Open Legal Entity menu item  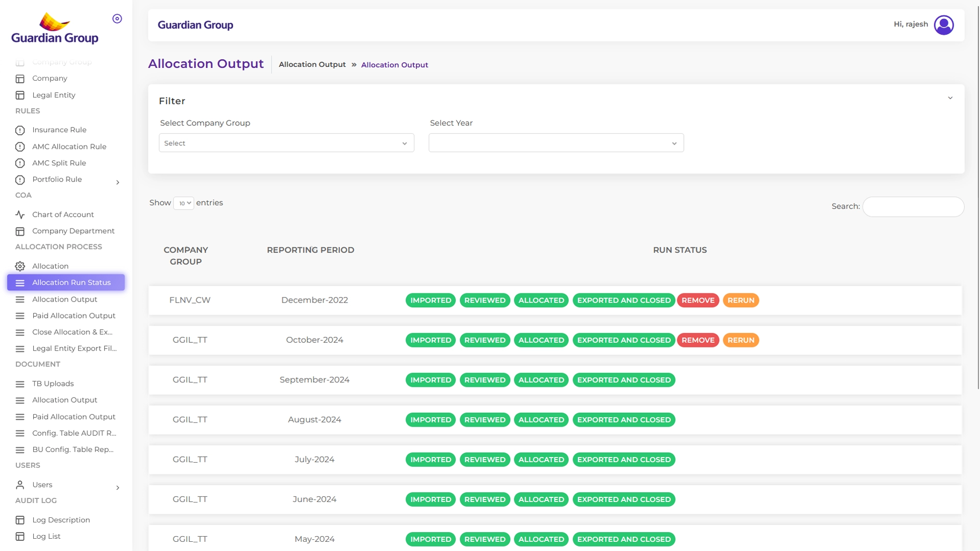(x=54, y=95)
